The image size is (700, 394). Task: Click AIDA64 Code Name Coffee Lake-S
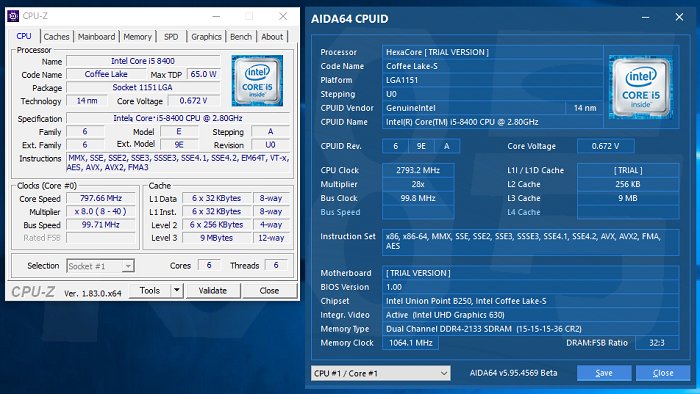[492, 66]
